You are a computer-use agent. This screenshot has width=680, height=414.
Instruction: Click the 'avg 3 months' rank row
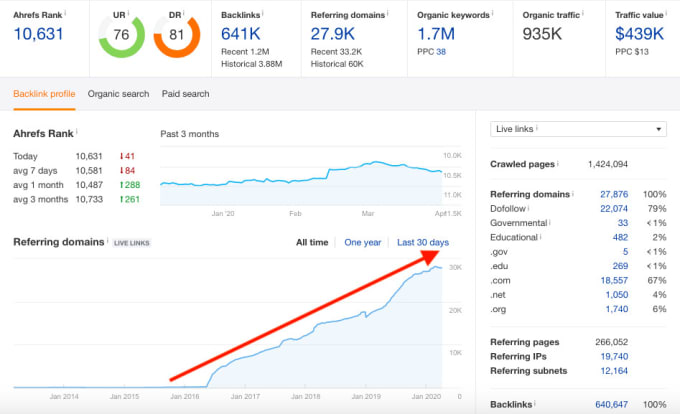pos(77,199)
